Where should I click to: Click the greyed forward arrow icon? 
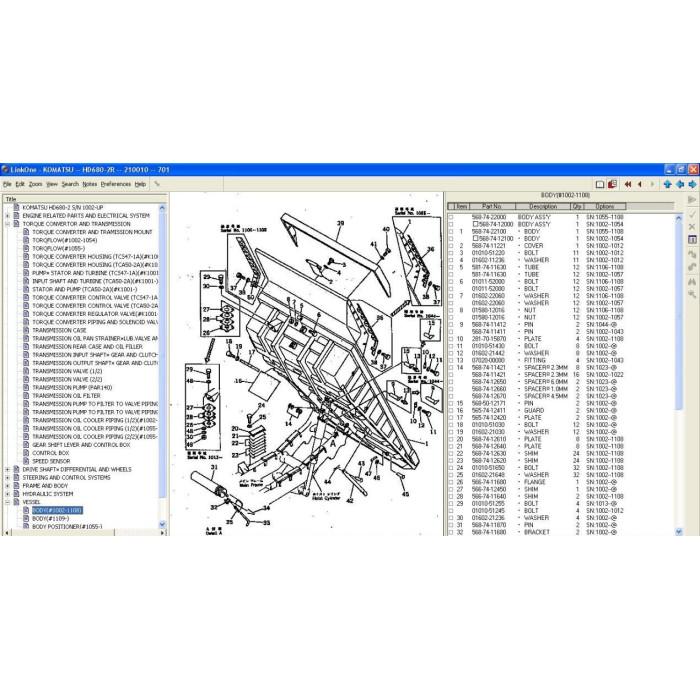tap(652, 184)
